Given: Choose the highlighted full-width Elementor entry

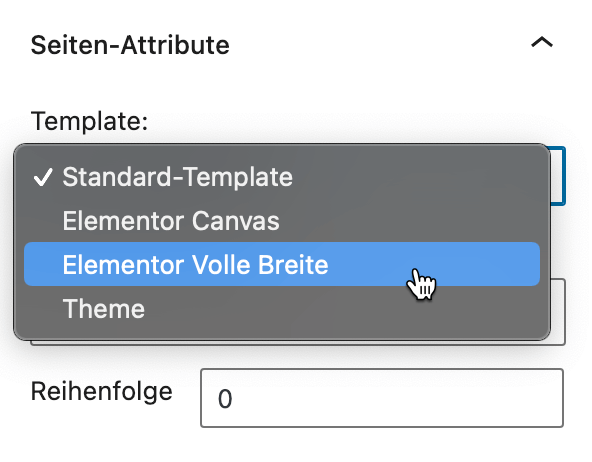Looking at the screenshot, I should (282, 264).
